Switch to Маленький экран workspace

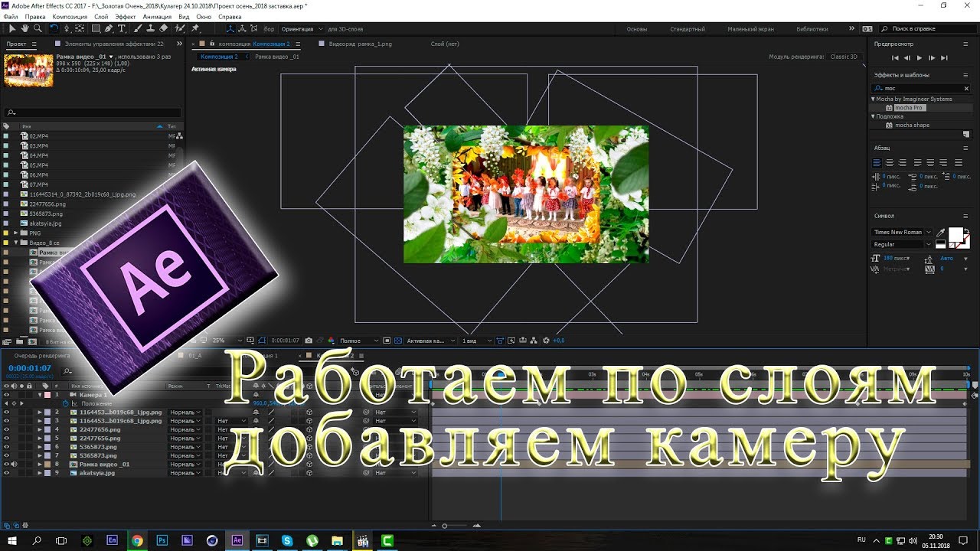tap(750, 29)
